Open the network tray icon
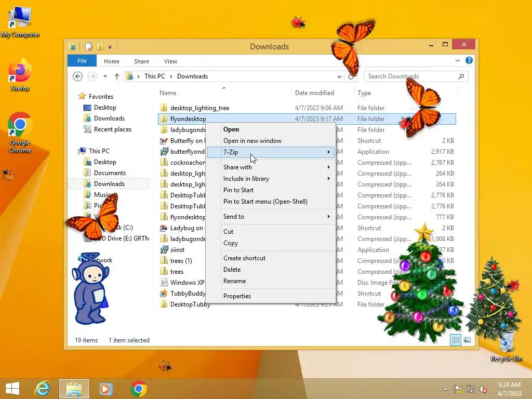 [471, 389]
